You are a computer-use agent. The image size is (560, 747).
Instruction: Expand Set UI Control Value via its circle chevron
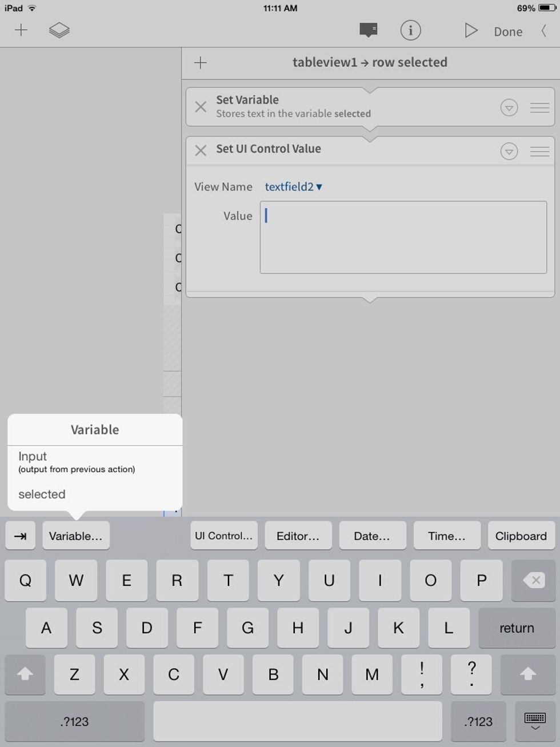click(x=509, y=151)
